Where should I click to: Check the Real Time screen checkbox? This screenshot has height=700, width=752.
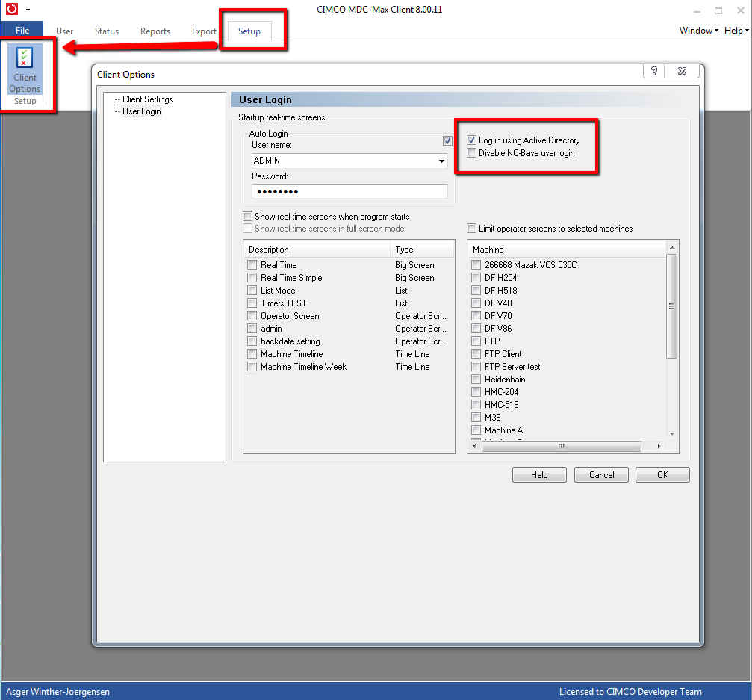[252, 265]
